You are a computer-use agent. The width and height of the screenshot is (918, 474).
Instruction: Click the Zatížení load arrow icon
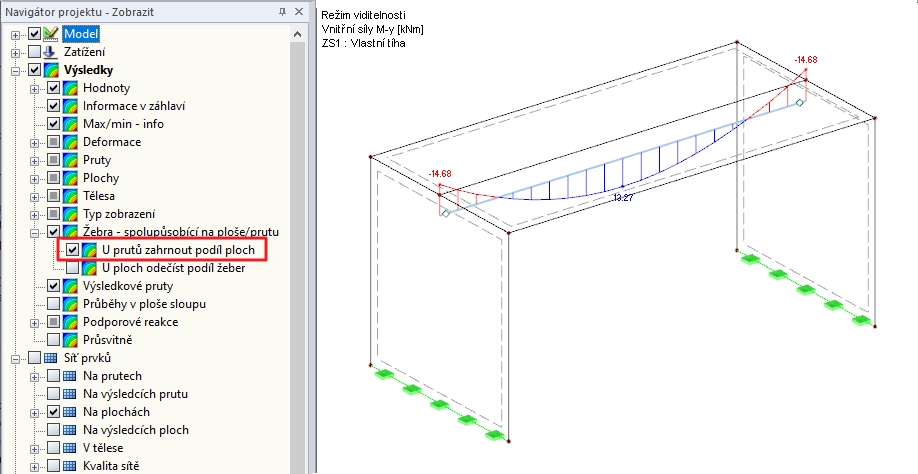51,52
